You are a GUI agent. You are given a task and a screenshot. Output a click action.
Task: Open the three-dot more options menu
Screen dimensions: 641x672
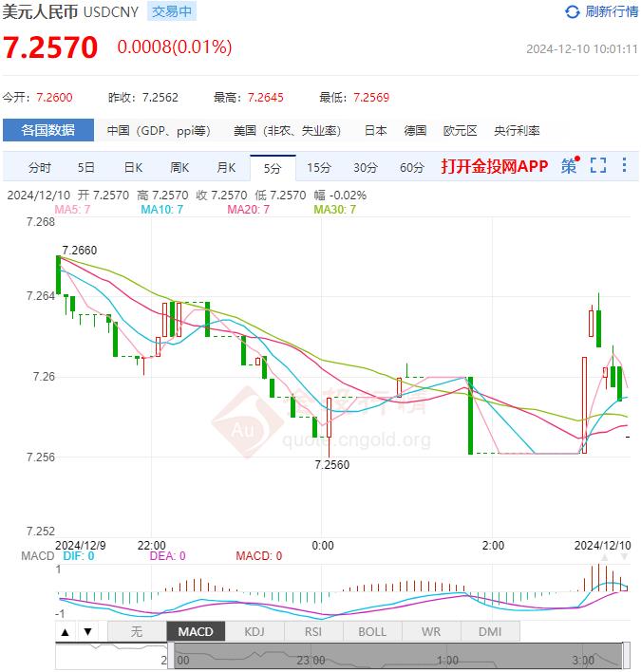pyautogui.click(x=624, y=164)
